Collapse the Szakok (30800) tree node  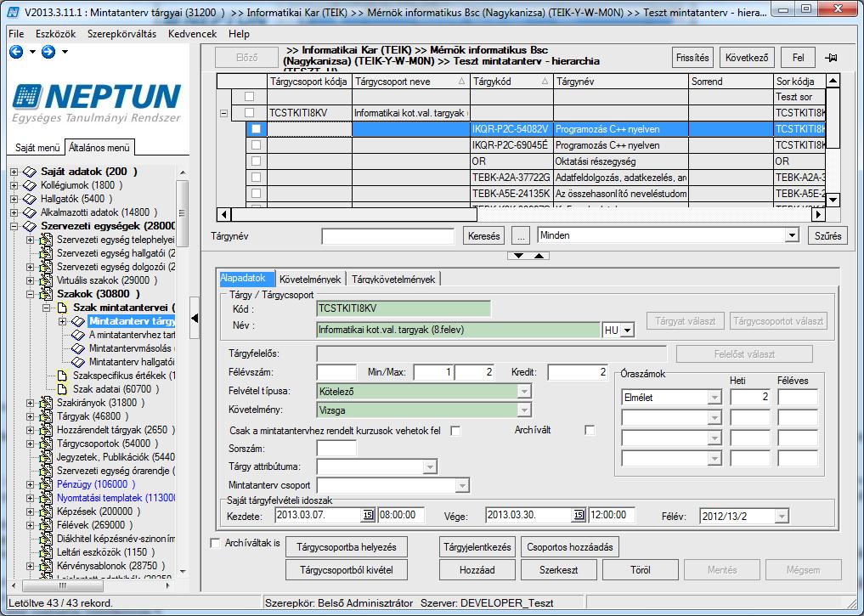point(31,294)
